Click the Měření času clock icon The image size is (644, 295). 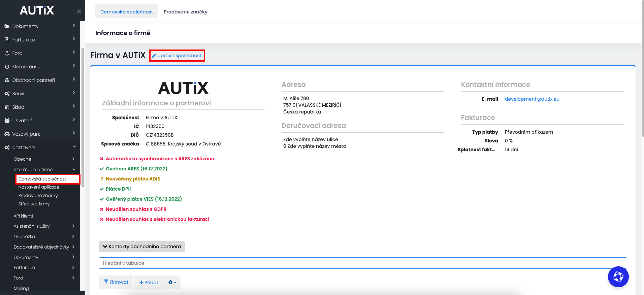7,67
